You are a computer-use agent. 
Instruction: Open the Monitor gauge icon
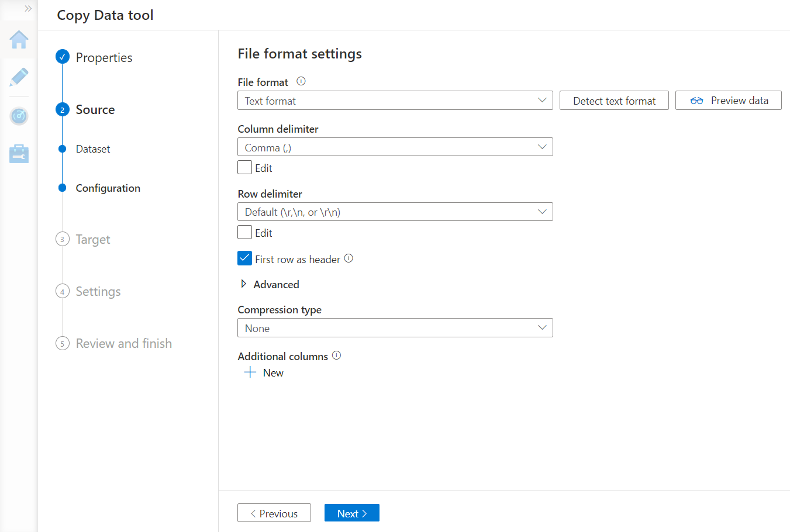click(x=19, y=116)
